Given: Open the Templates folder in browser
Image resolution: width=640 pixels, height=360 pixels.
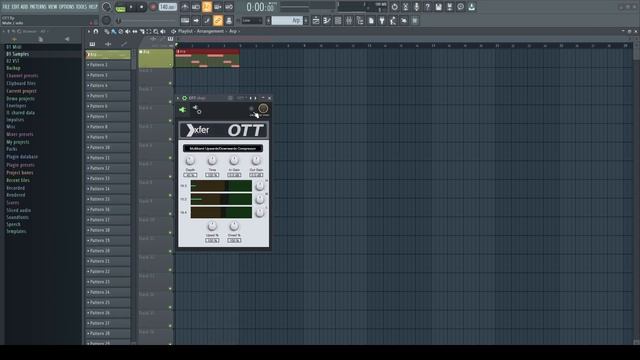Looking at the screenshot, I should 16,231.
